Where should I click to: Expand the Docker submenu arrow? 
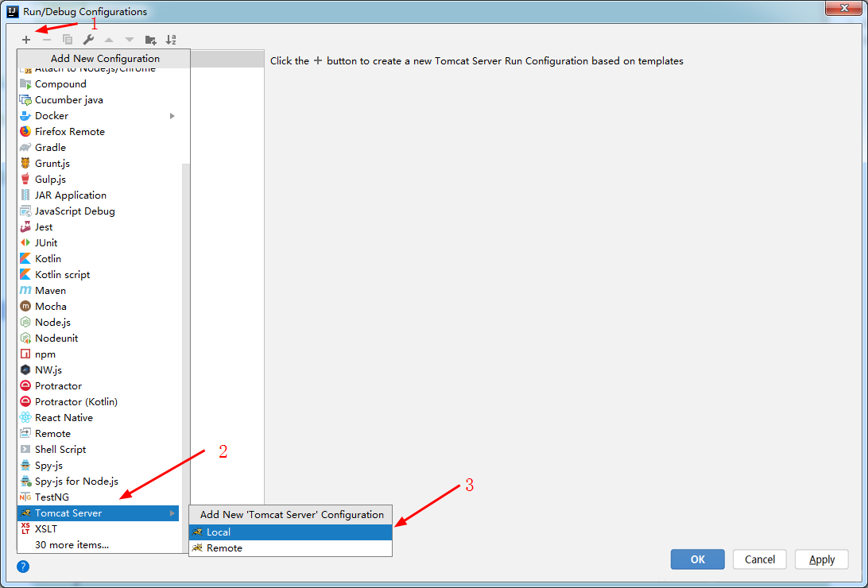(172, 116)
